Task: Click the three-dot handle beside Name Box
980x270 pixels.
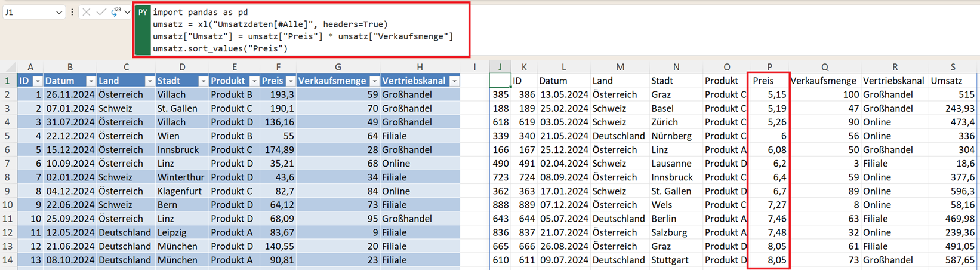Action: 72,12
